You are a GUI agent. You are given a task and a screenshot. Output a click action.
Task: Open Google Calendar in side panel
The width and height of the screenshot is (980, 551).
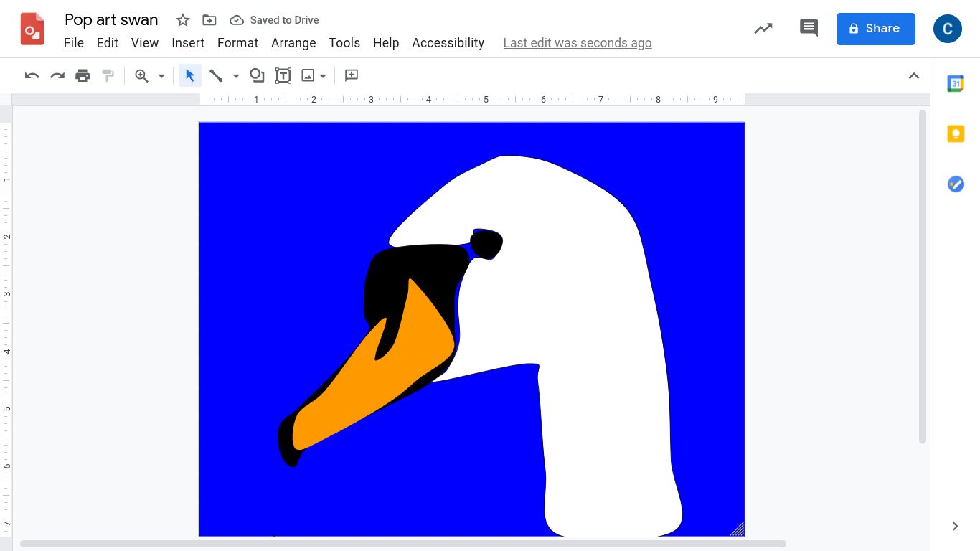pyautogui.click(x=956, y=83)
